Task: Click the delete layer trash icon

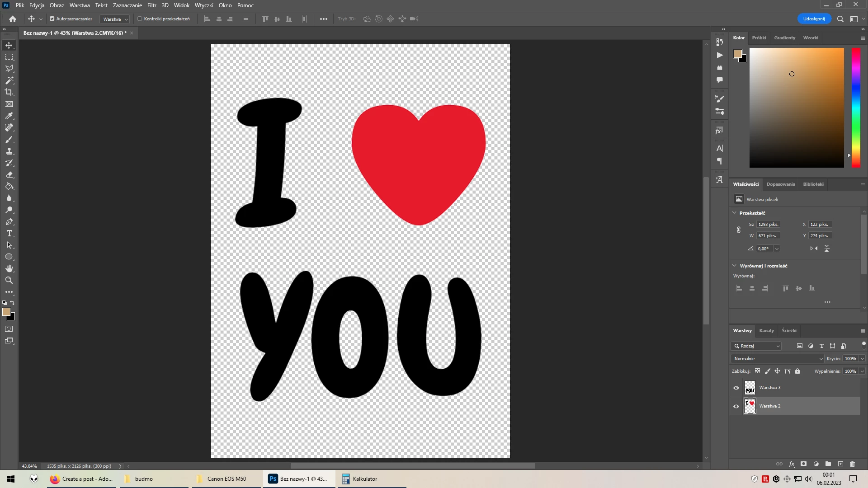Action: tap(853, 464)
